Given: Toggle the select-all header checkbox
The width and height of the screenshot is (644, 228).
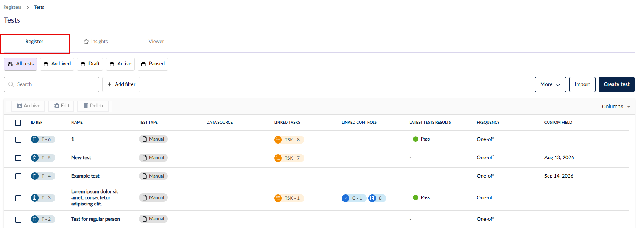Looking at the screenshot, I should pyautogui.click(x=18, y=123).
